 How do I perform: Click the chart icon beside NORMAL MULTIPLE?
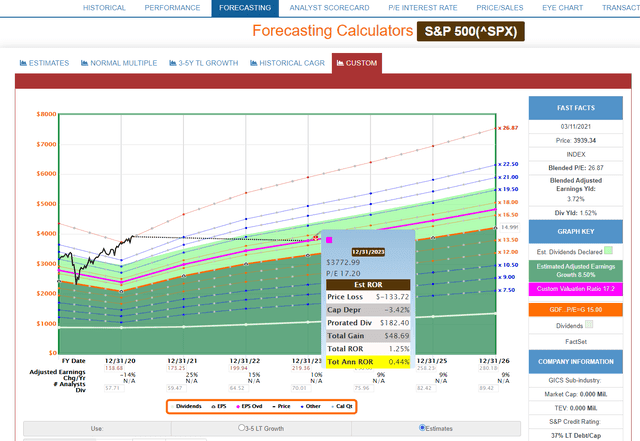click(x=84, y=63)
